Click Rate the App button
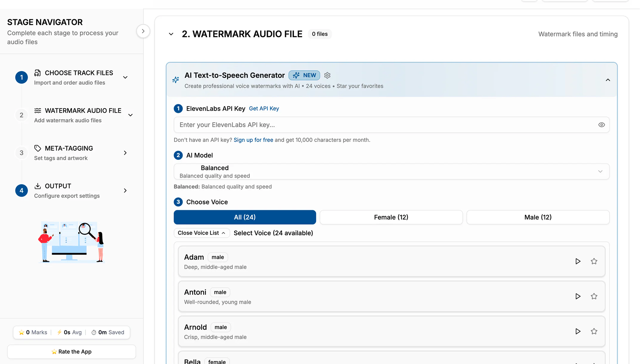The width and height of the screenshot is (640, 364). (x=72, y=352)
